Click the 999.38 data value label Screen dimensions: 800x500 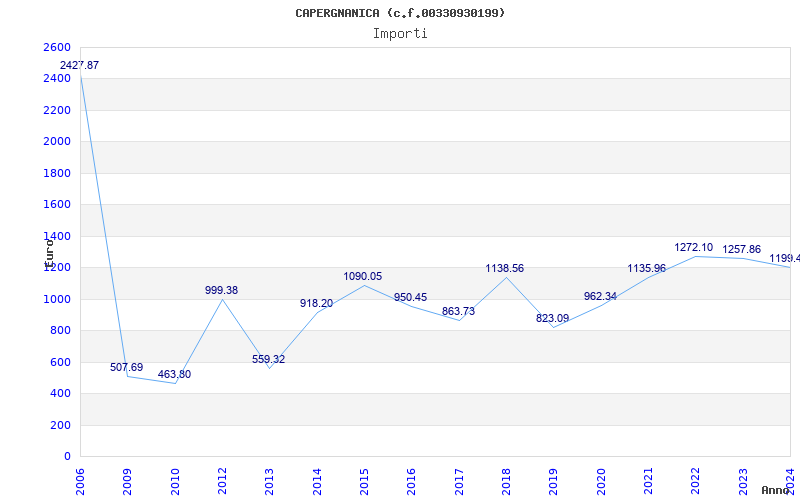221,290
